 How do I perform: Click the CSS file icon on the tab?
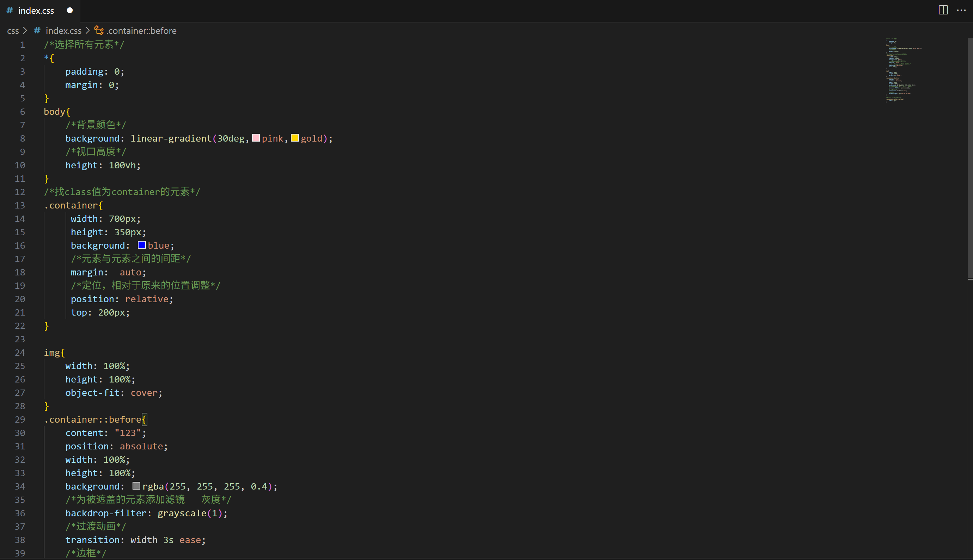click(10, 10)
